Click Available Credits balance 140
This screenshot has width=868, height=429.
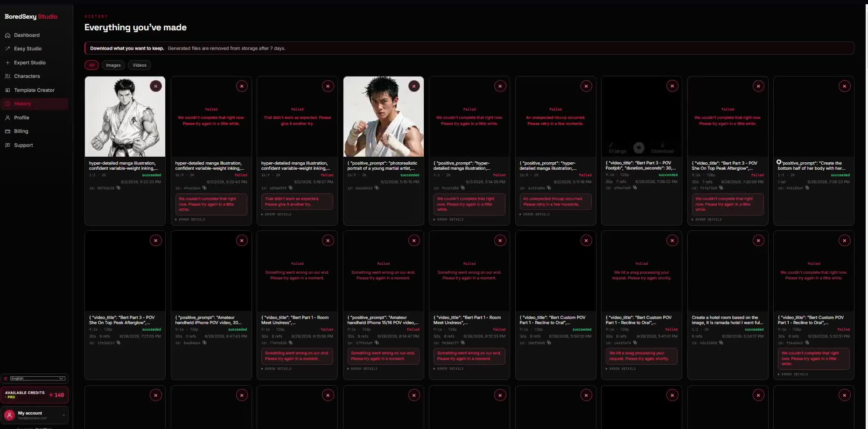35,395
